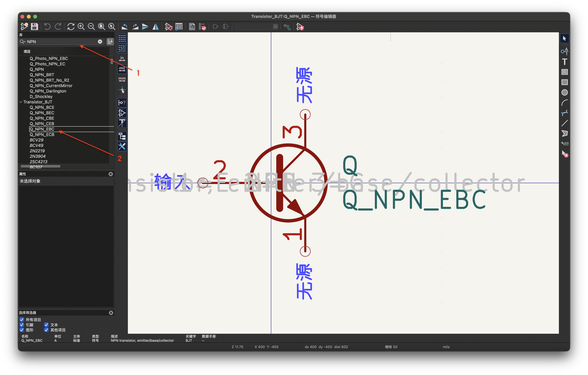Screen dimensions: 588x375
Task: Click Mirror Horizontally toolbar icon
Action: click(155, 26)
